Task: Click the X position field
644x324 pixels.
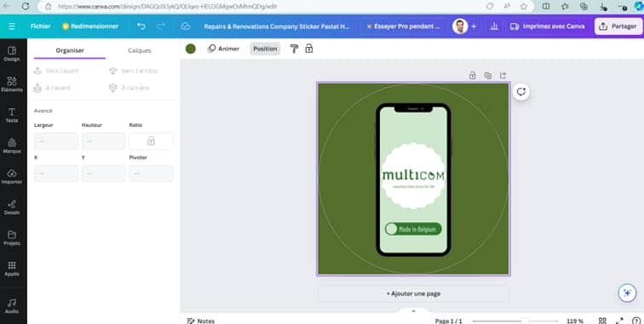Action: (56, 174)
